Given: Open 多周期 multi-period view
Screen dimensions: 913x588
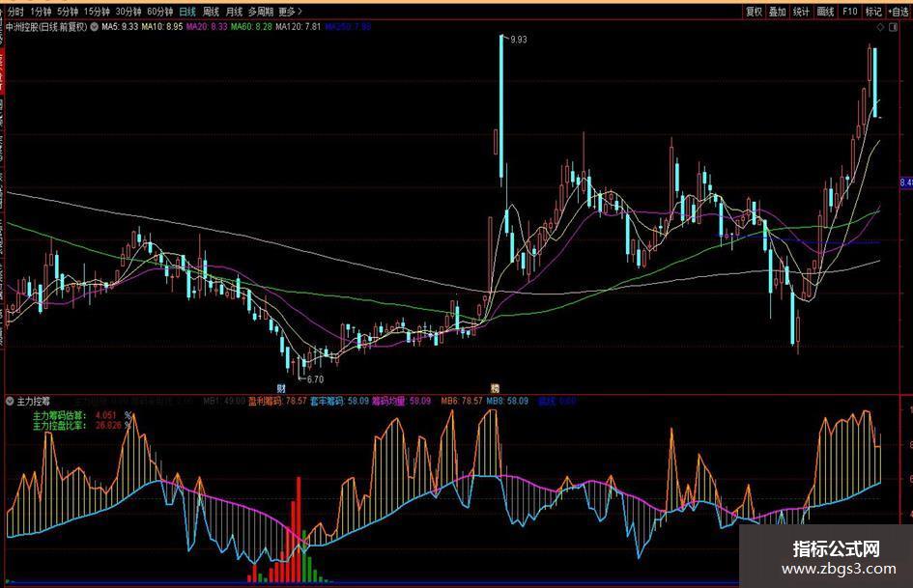Looking at the screenshot, I should pyautogui.click(x=260, y=12).
